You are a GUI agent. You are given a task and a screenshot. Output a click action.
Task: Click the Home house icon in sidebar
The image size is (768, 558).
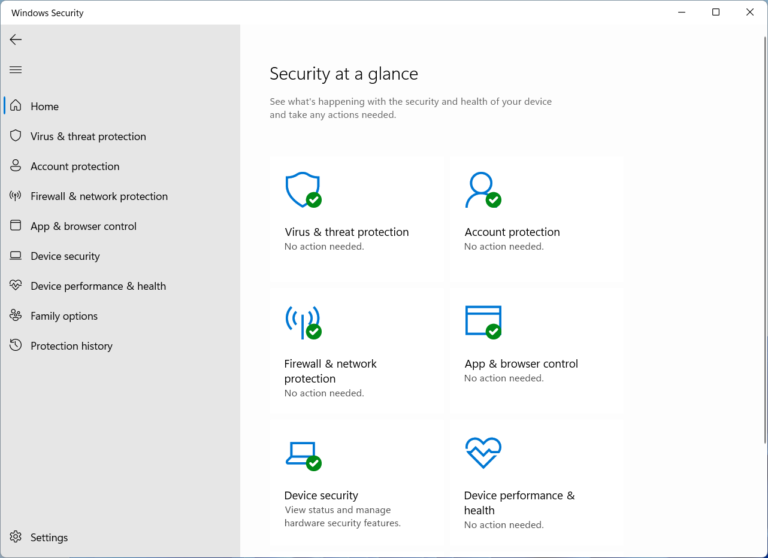[16, 106]
